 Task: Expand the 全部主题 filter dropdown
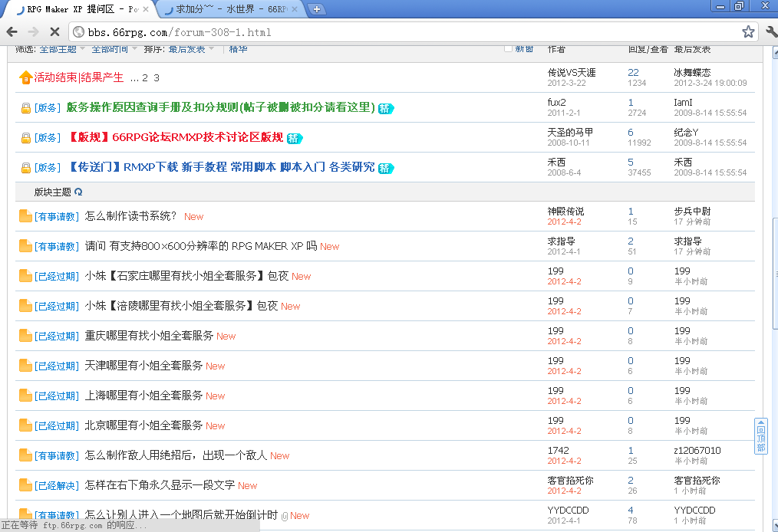(x=62, y=49)
